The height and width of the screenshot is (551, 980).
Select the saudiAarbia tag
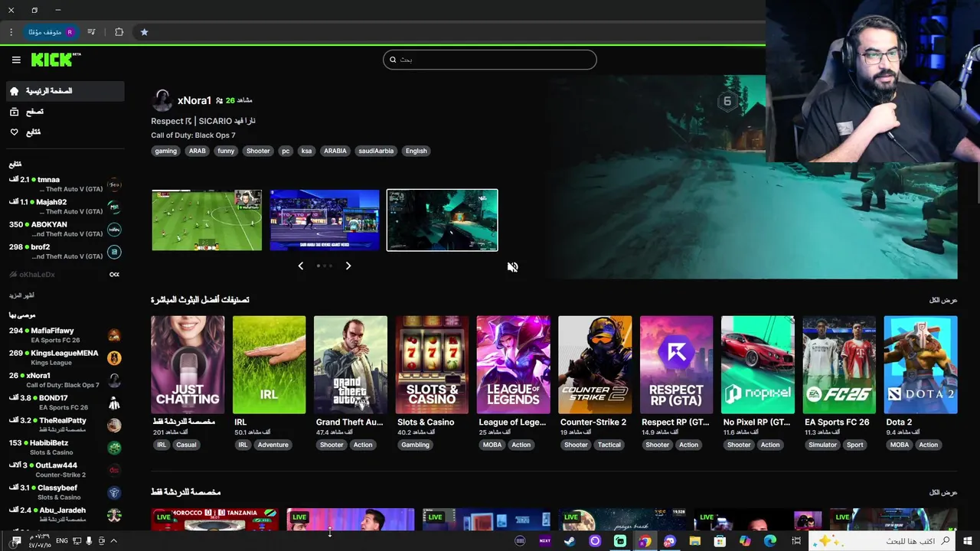[x=376, y=151]
